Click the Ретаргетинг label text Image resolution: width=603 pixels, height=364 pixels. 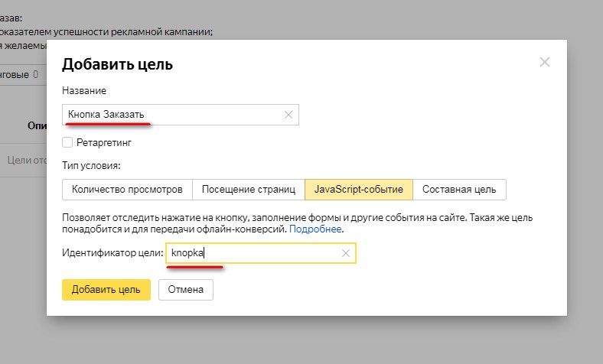tap(105, 142)
